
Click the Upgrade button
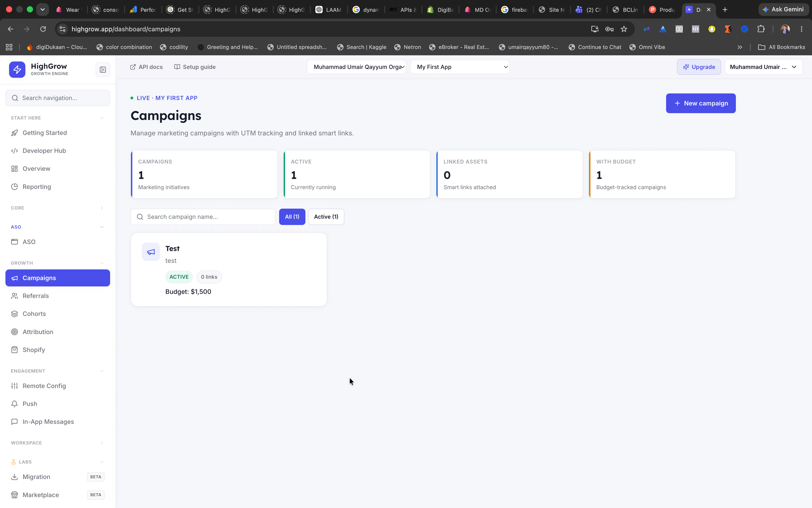(698, 67)
